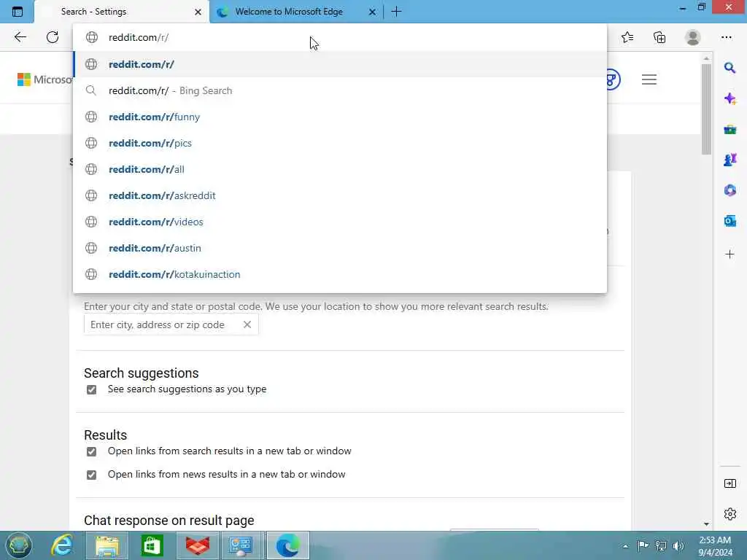Click the page vertical scrollbar thumb
747x560 pixels.
point(706,109)
